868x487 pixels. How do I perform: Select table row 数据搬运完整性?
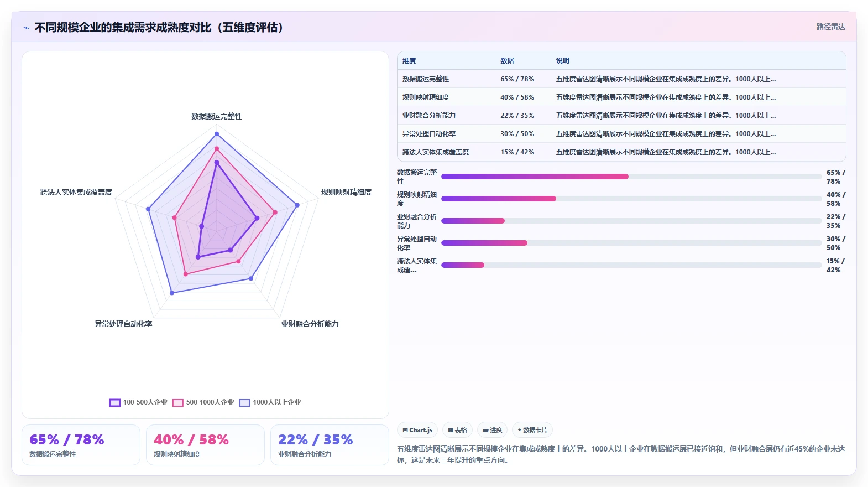tap(621, 79)
